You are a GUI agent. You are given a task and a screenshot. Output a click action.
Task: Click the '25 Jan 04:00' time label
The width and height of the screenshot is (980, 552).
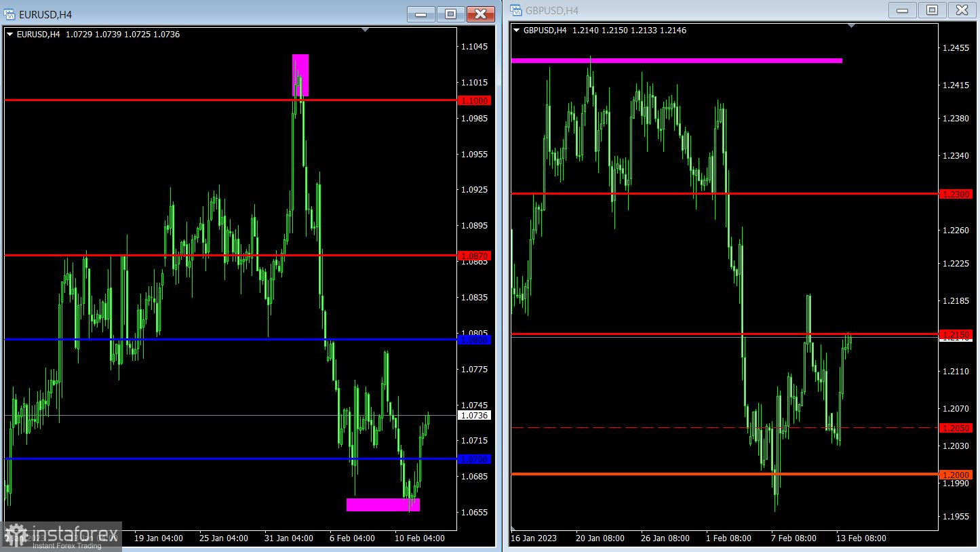[x=224, y=538]
